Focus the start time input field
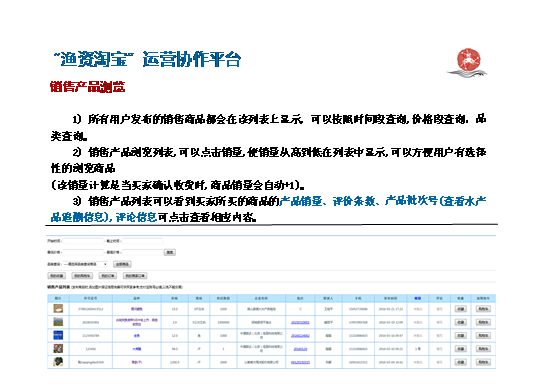554x390 pixels. click(83, 241)
